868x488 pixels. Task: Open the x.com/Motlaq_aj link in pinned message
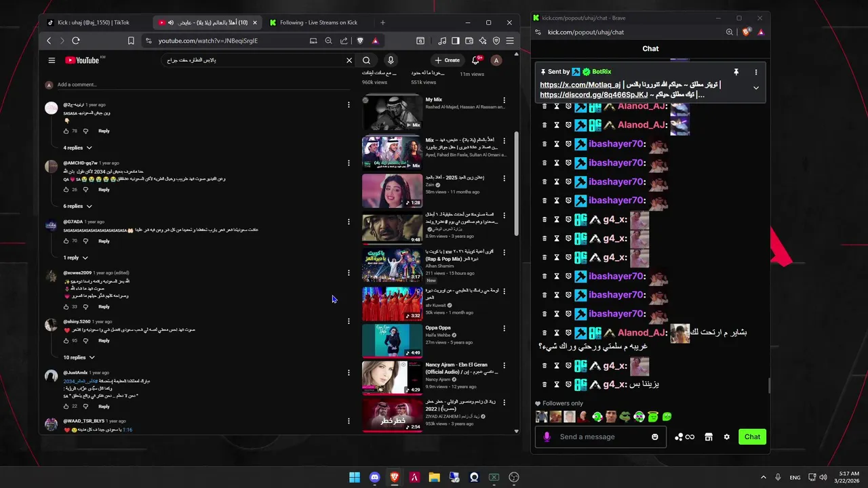580,85
